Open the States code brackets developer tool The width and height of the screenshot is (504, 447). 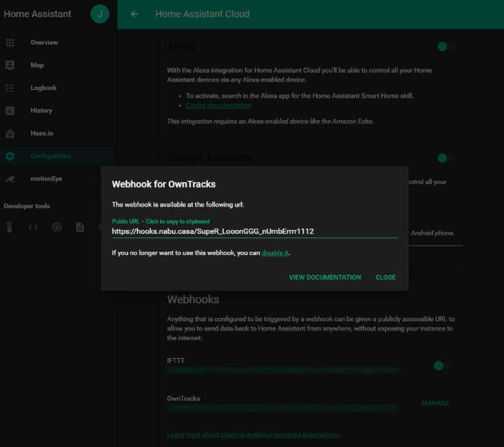pos(33,227)
